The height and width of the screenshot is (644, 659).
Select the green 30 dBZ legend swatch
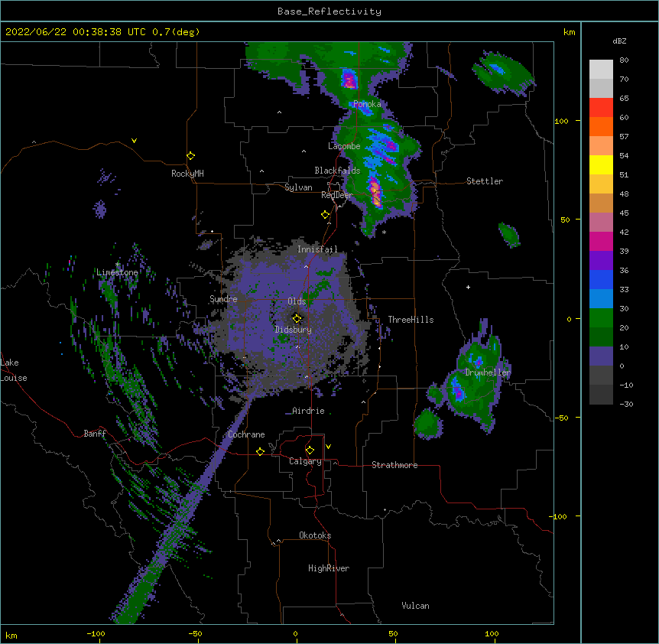601,318
